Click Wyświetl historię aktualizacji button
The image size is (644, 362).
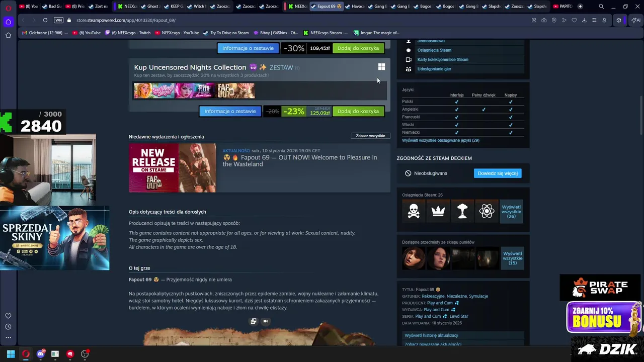pyautogui.click(x=463, y=335)
